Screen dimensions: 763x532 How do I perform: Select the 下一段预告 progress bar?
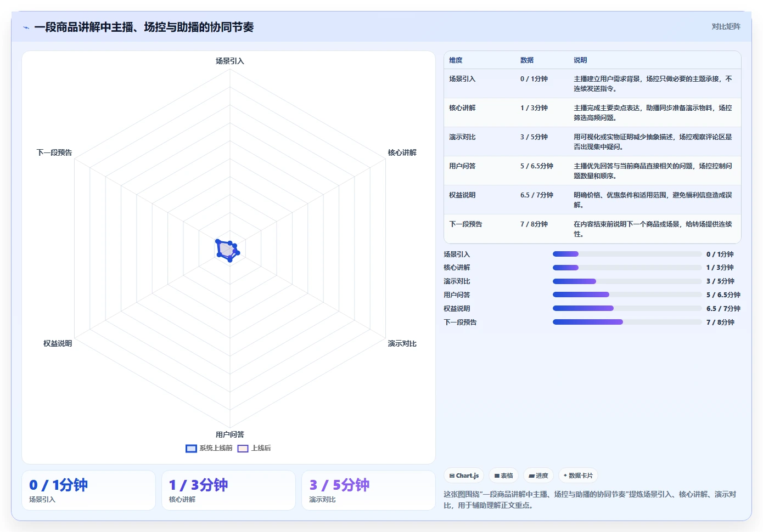click(x=627, y=322)
